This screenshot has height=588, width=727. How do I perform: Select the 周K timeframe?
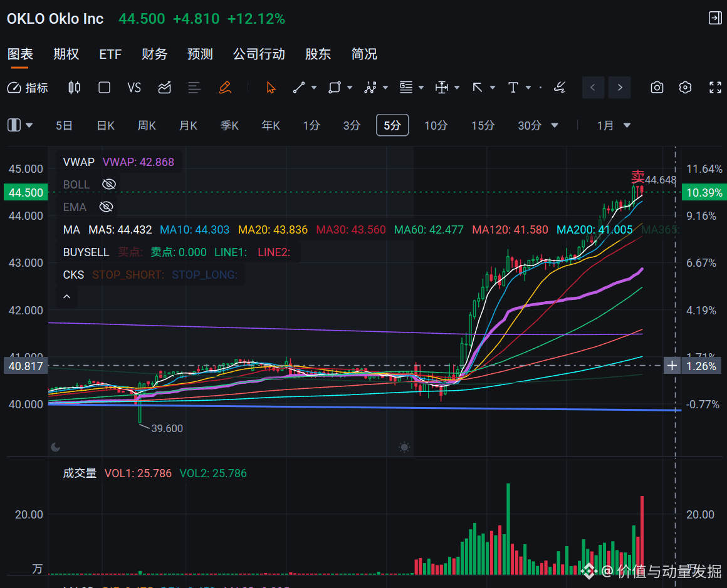click(147, 126)
